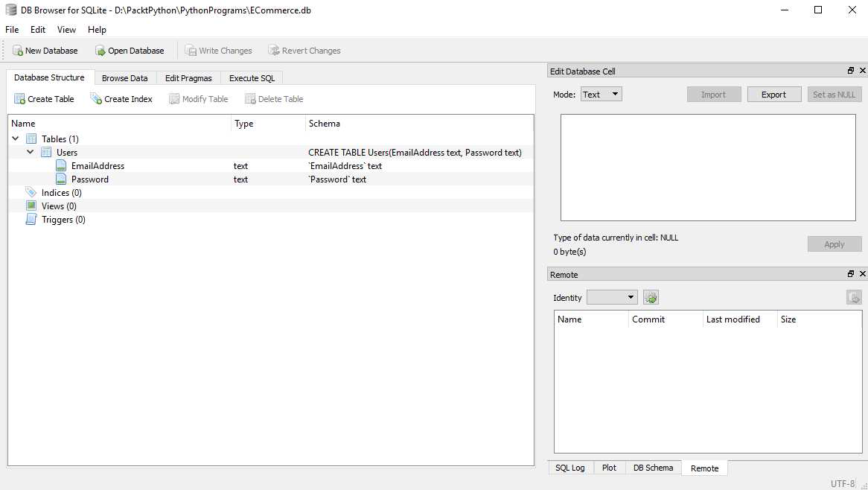This screenshot has height=490, width=868.
Task: Click the New Database button label
Action: [51, 51]
